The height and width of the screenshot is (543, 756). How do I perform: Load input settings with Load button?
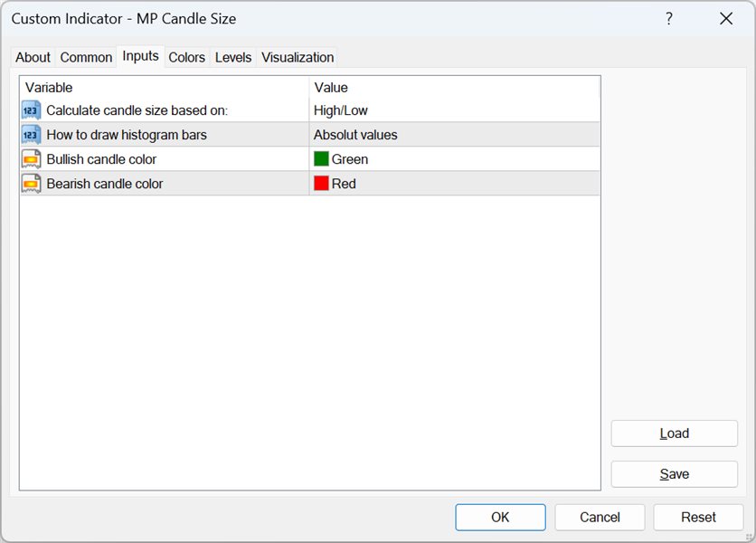click(x=674, y=433)
